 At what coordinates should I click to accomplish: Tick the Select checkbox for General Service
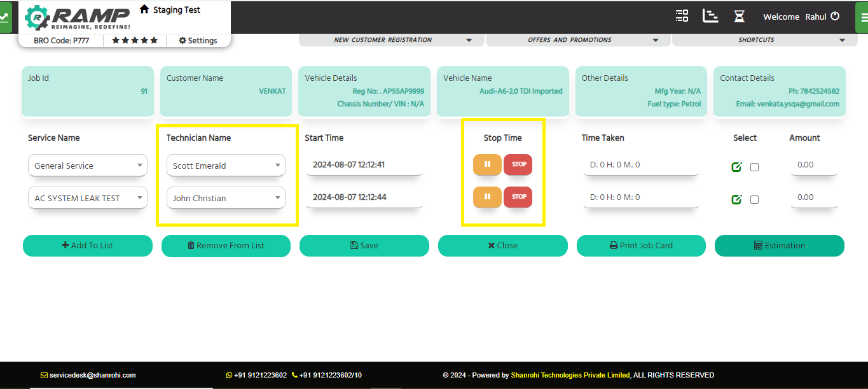click(754, 167)
